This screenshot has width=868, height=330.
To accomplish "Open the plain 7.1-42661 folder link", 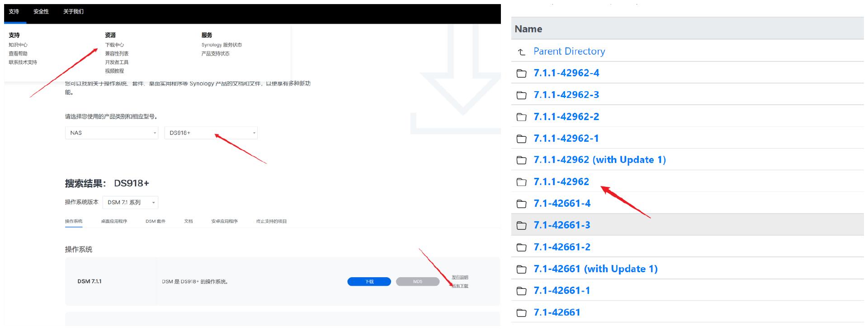I will (x=557, y=312).
